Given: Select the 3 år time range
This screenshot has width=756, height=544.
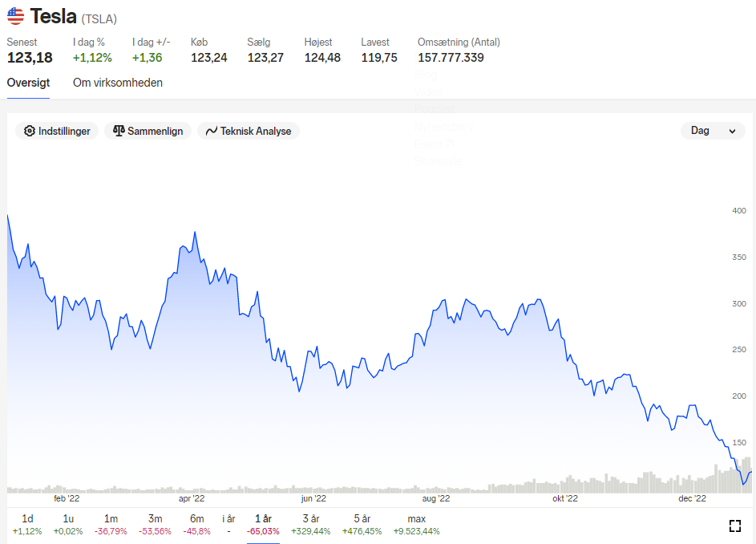Looking at the screenshot, I should [x=310, y=525].
